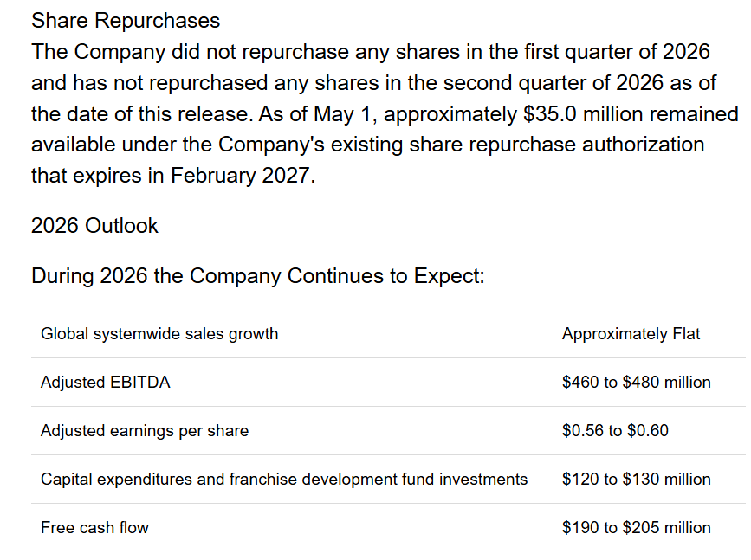Viewport: 751px width, 560px height.
Task: Click the 2026 Outlook heading
Action: (x=94, y=226)
